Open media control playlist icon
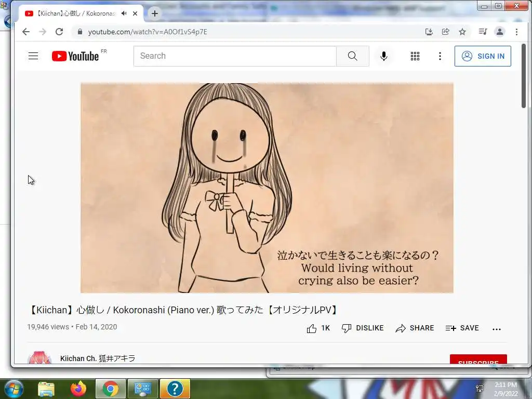Image resolution: width=532 pixels, height=399 pixels. (x=483, y=32)
